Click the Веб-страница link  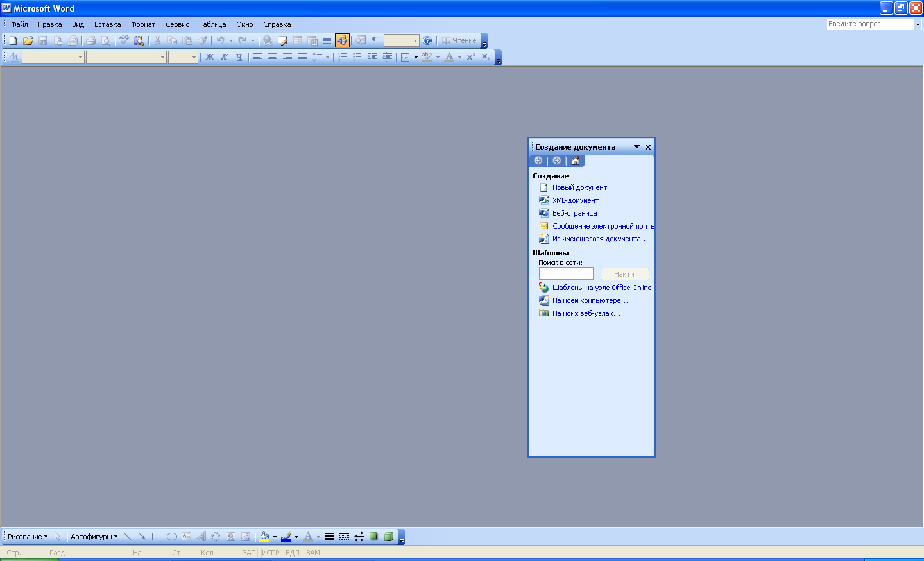click(574, 213)
